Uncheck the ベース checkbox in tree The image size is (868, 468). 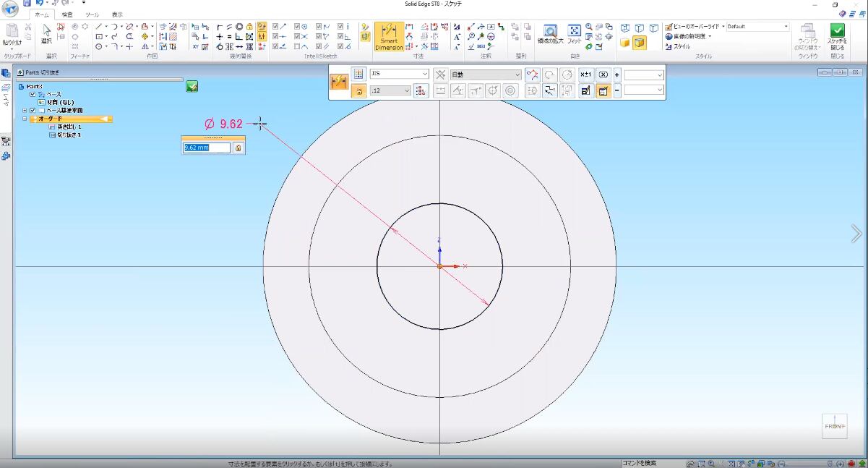tap(33, 95)
